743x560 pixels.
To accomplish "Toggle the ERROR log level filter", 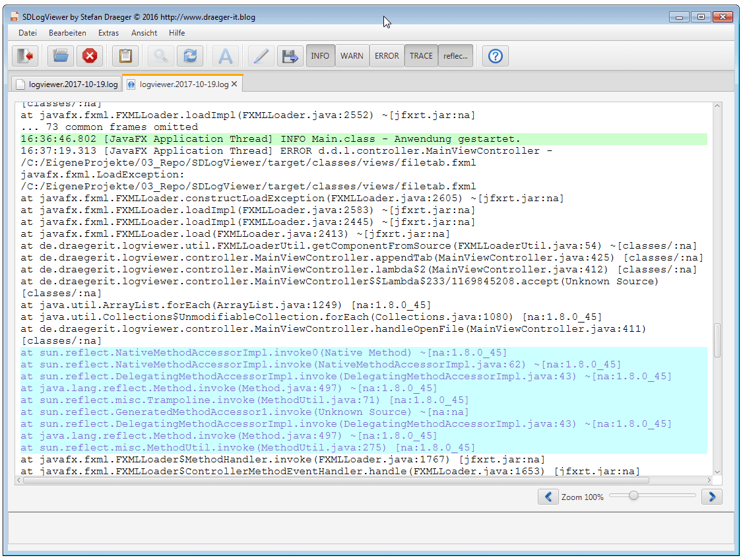I will point(387,56).
